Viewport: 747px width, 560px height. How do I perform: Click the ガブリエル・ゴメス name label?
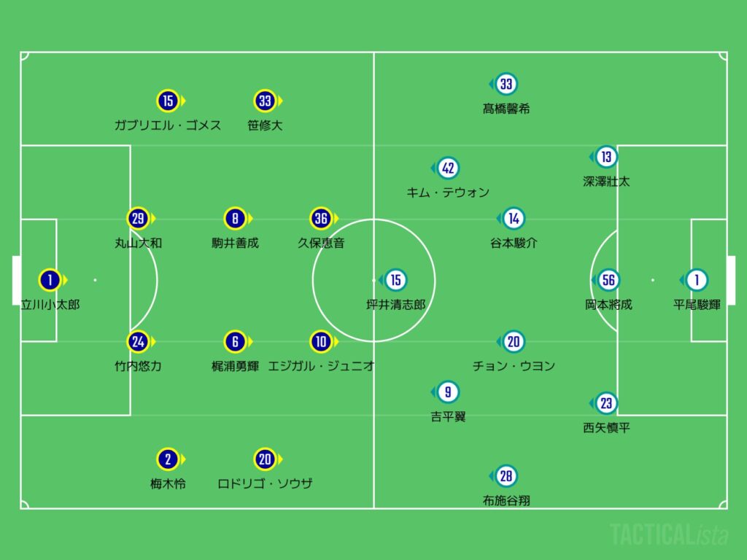tap(168, 125)
